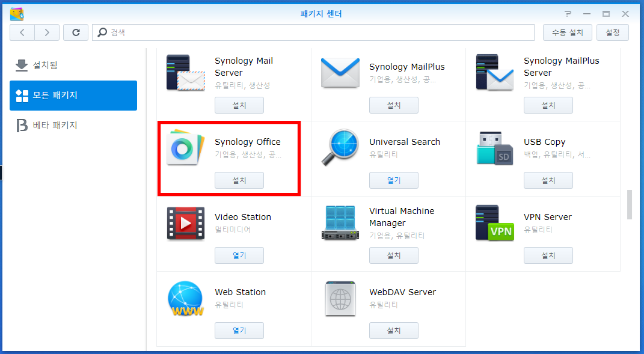Open the 설정 settings button

click(612, 32)
